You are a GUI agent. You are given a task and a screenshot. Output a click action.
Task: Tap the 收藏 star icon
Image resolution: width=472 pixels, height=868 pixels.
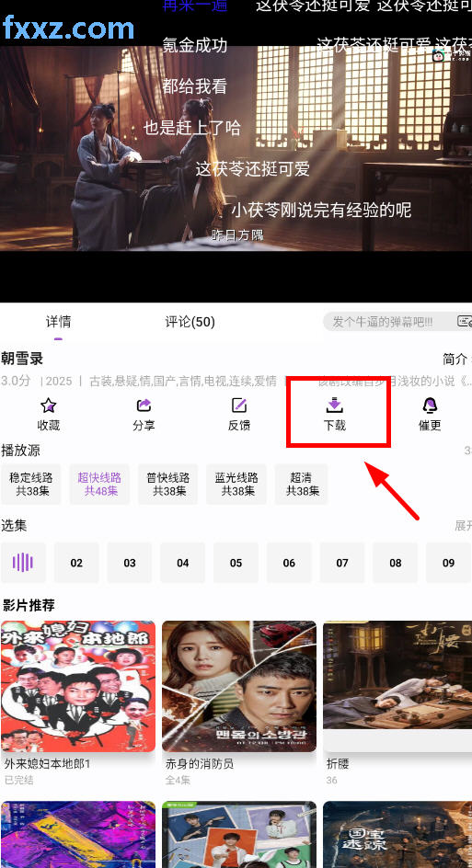[x=48, y=405]
